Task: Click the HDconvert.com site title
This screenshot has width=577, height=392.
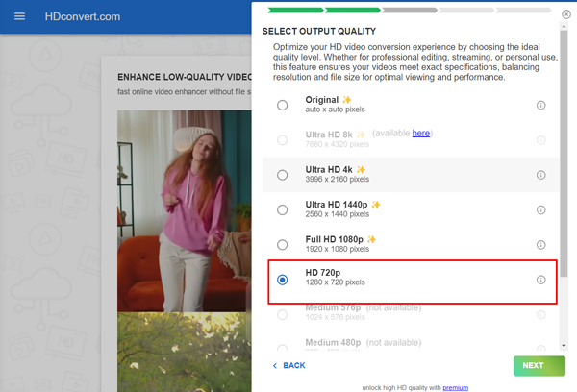Action: pos(83,16)
